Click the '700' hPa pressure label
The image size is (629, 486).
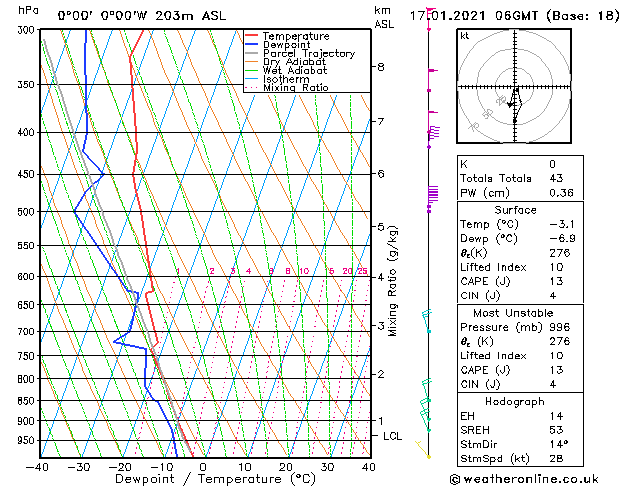[28, 332]
